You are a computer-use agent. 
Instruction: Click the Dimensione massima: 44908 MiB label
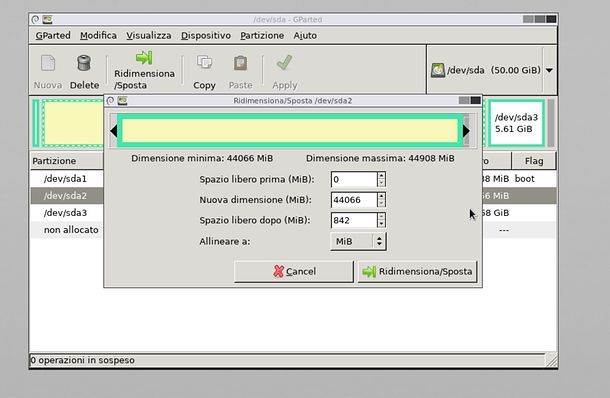click(380, 158)
